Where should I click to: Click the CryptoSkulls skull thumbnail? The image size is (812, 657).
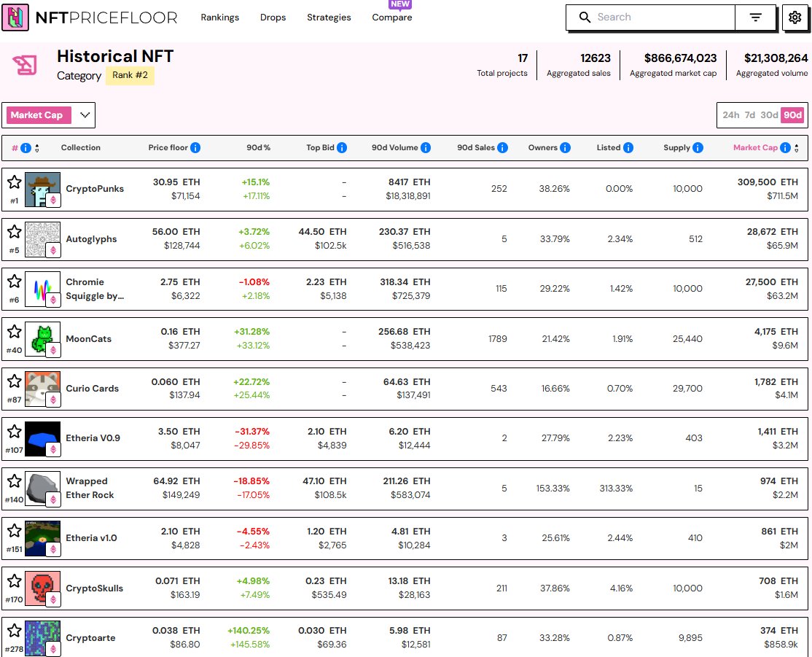point(42,588)
